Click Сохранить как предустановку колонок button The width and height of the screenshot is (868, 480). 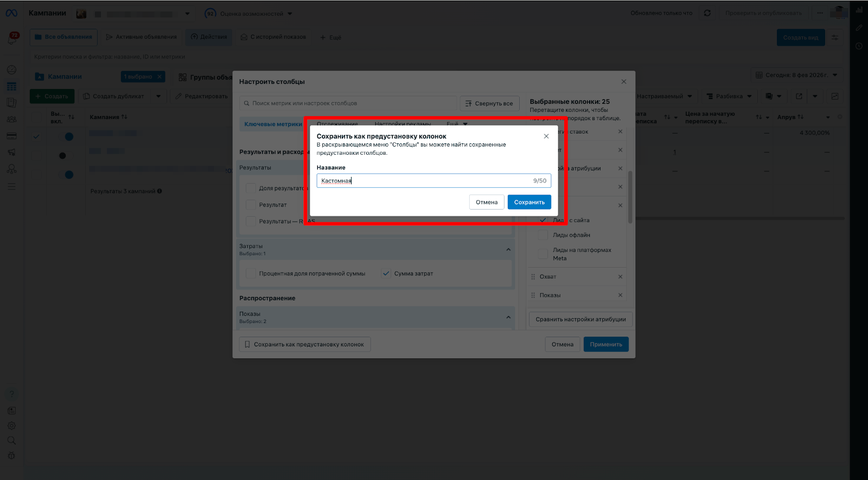coord(305,344)
